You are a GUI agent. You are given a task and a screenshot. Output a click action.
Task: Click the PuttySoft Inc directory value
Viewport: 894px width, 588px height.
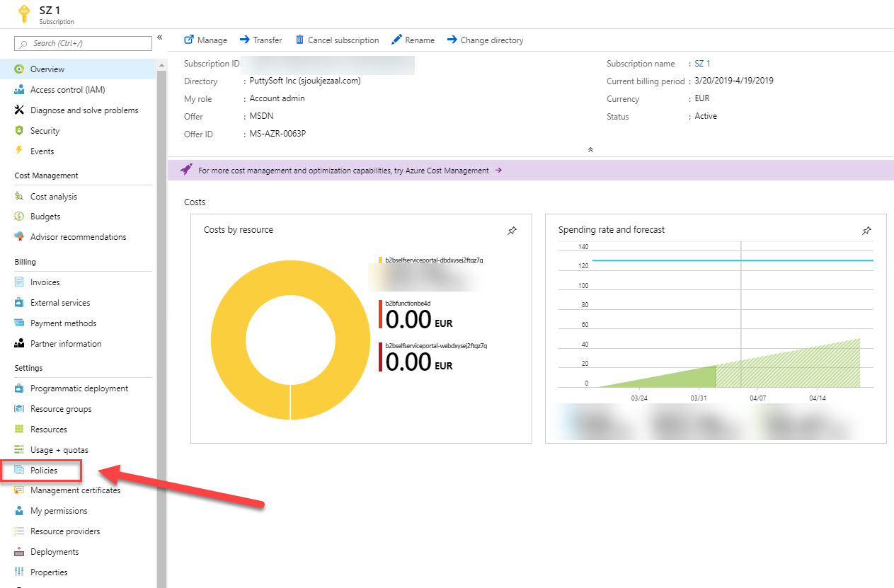click(x=305, y=81)
